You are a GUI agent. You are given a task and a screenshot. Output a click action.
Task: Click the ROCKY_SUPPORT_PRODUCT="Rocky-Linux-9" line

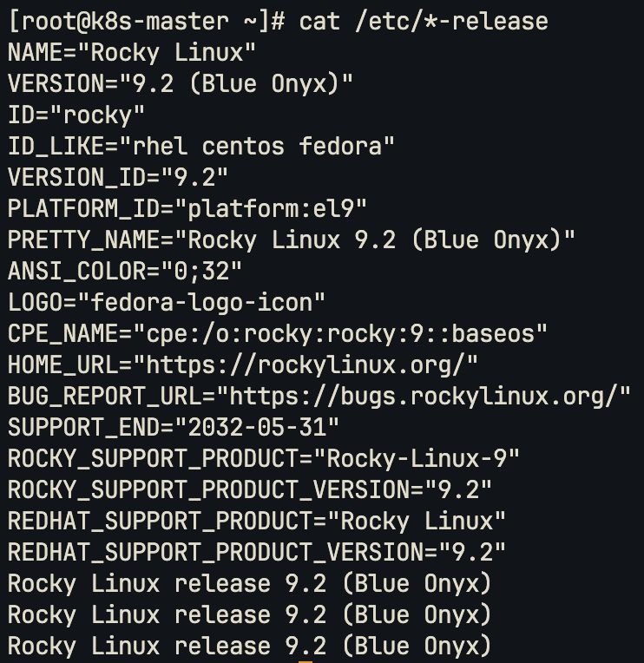tap(264, 458)
